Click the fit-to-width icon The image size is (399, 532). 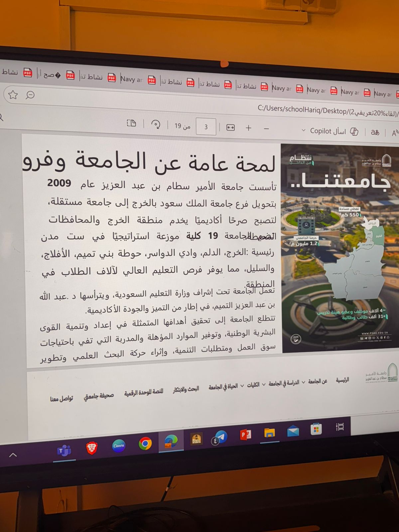[230, 128]
